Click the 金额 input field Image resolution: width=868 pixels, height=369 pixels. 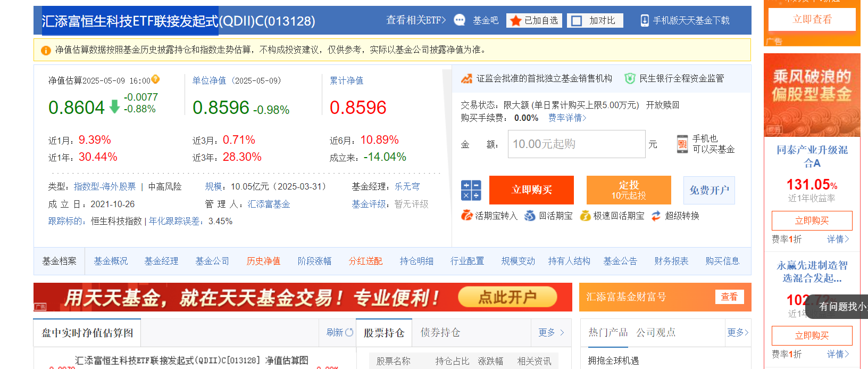(x=577, y=144)
